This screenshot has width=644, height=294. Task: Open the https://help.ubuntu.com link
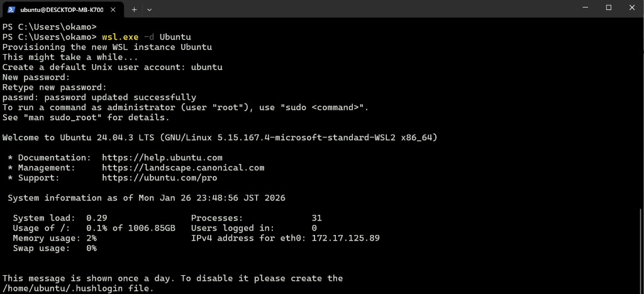click(x=162, y=158)
